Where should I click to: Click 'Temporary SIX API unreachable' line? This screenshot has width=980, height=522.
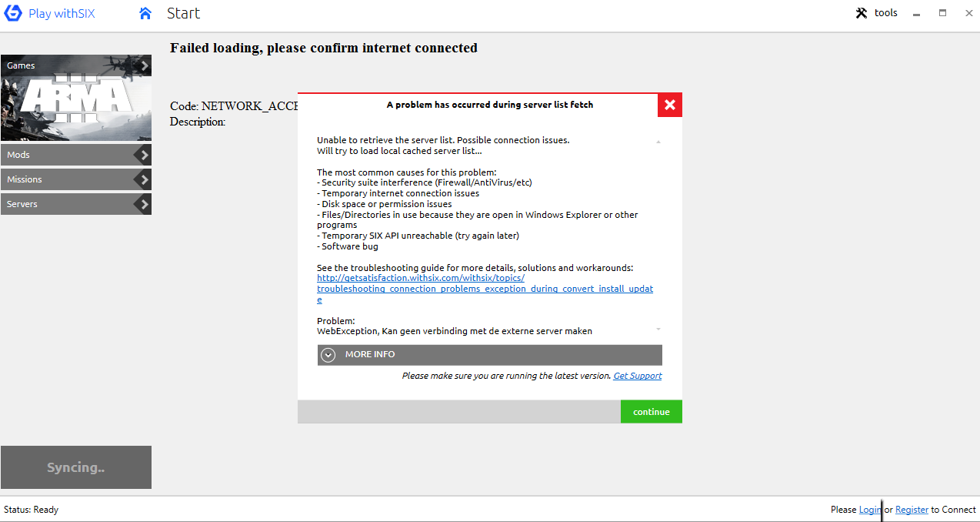(x=418, y=236)
